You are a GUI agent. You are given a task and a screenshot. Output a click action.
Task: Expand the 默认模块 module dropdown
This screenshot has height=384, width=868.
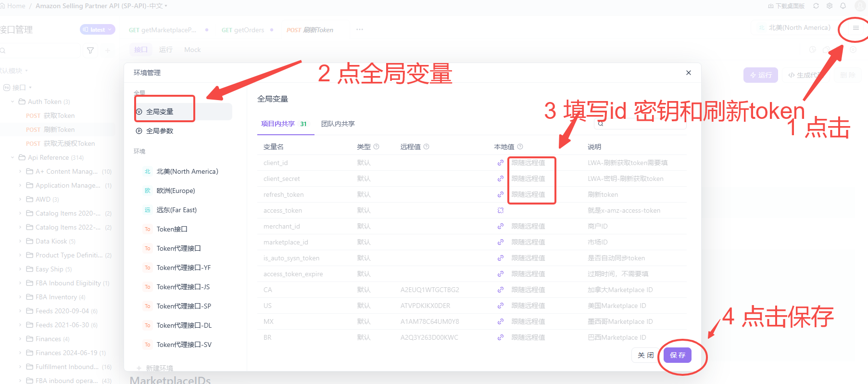[13, 71]
